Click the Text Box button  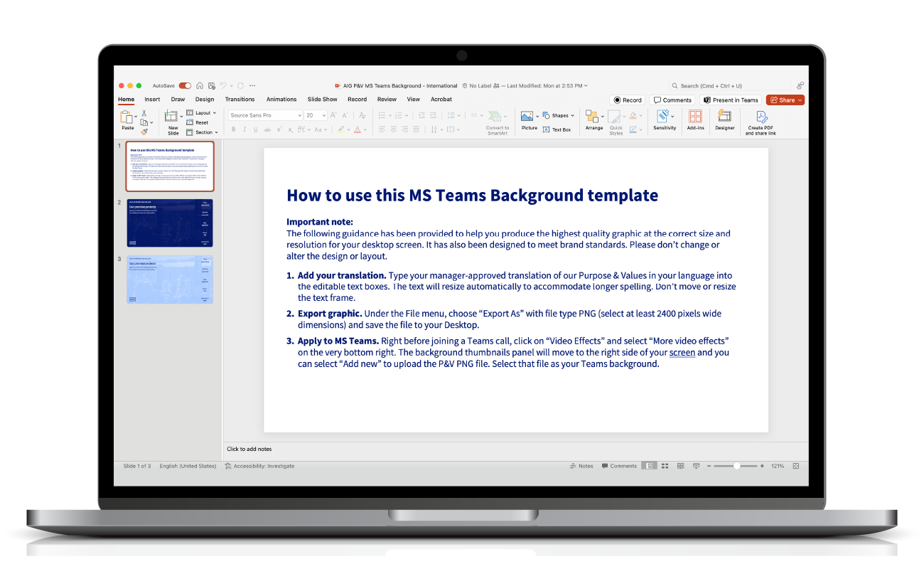[557, 129]
